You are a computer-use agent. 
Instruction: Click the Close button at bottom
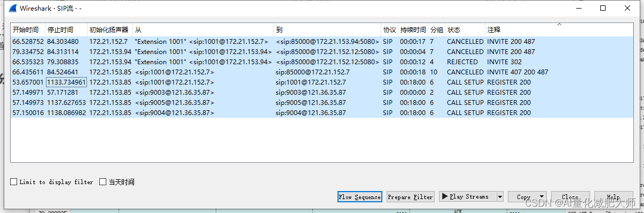pos(570,197)
